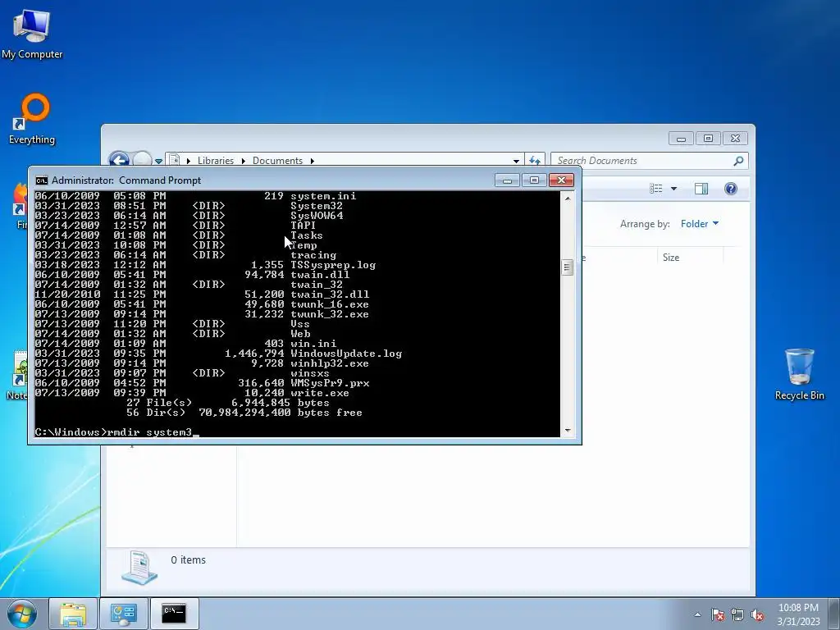The height and width of the screenshot is (630, 840).
Task: Maximize the Command Prompt window
Action: pyautogui.click(x=534, y=180)
